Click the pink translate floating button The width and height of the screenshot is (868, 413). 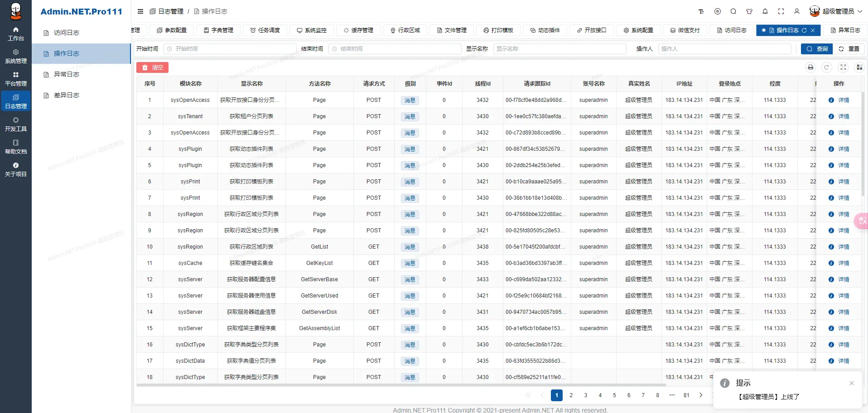point(861,221)
